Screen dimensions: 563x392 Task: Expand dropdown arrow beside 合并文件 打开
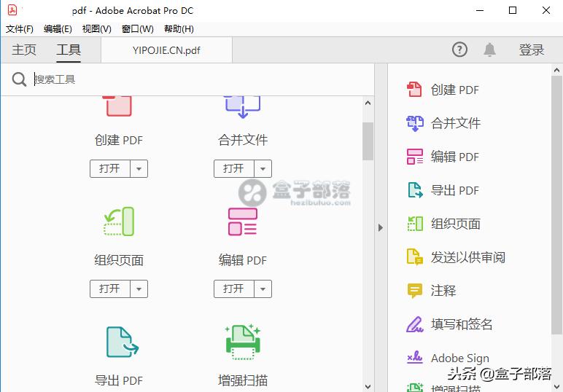pos(263,168)
